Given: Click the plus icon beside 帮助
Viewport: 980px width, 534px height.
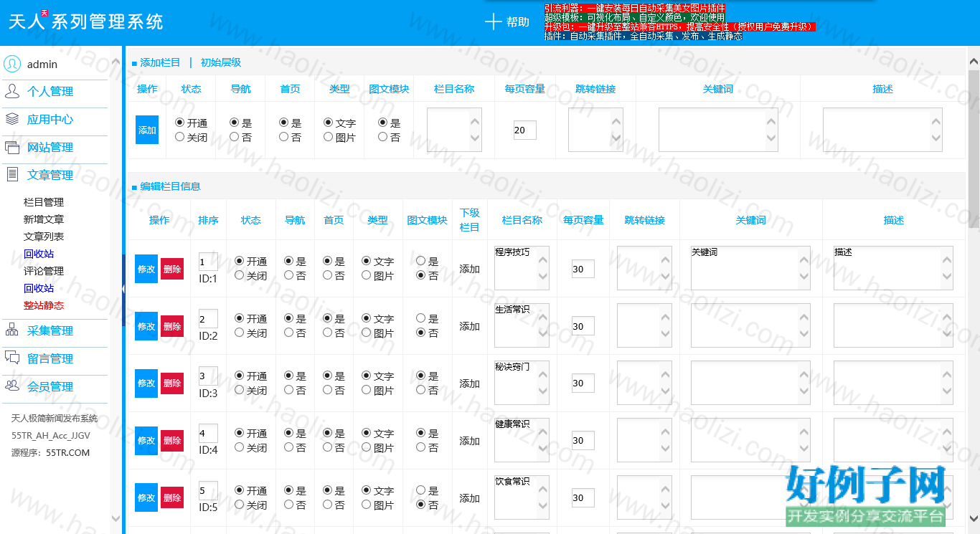Looking at the screenshot, I should click(x=493, y=22).
